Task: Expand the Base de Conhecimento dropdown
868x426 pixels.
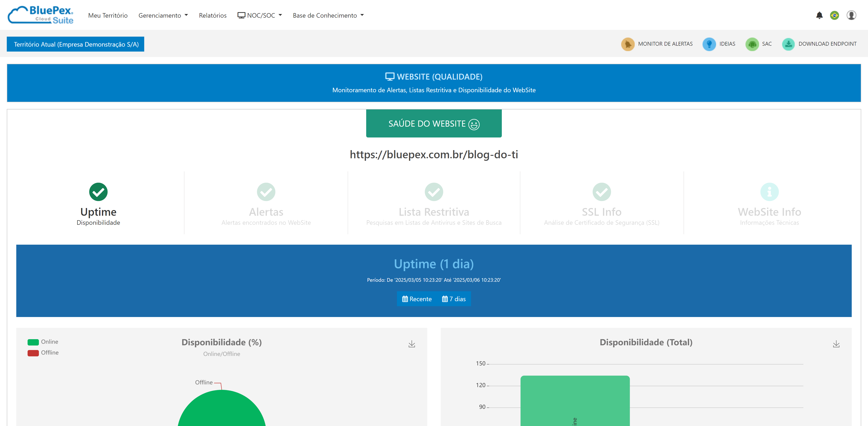Action: click(x=328, y=16)
